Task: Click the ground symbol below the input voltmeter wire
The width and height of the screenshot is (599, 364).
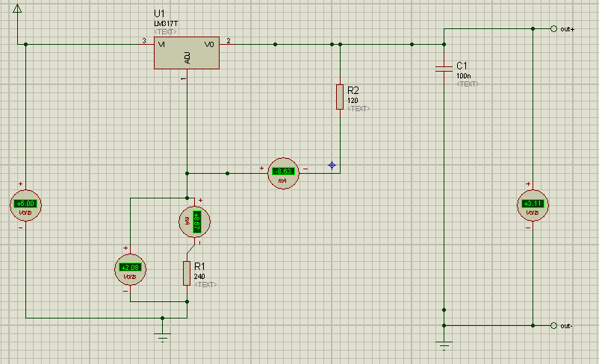Action: [162, 337]
